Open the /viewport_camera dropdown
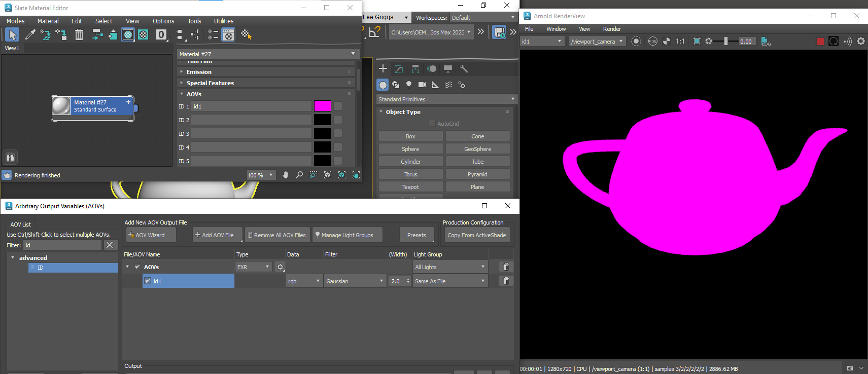The image size is (868, 374). click(x=597, y=42)
